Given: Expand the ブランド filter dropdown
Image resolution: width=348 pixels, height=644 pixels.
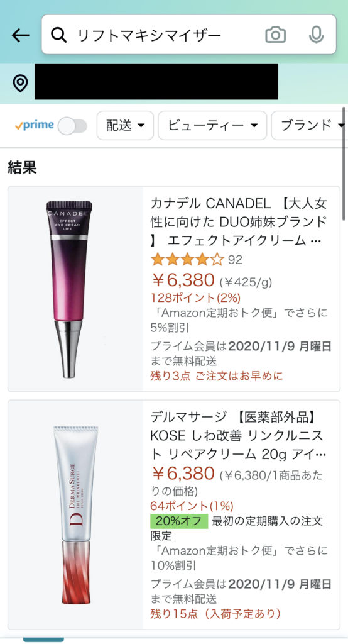Looking at the screenshot, I should [x=310, y=125].
